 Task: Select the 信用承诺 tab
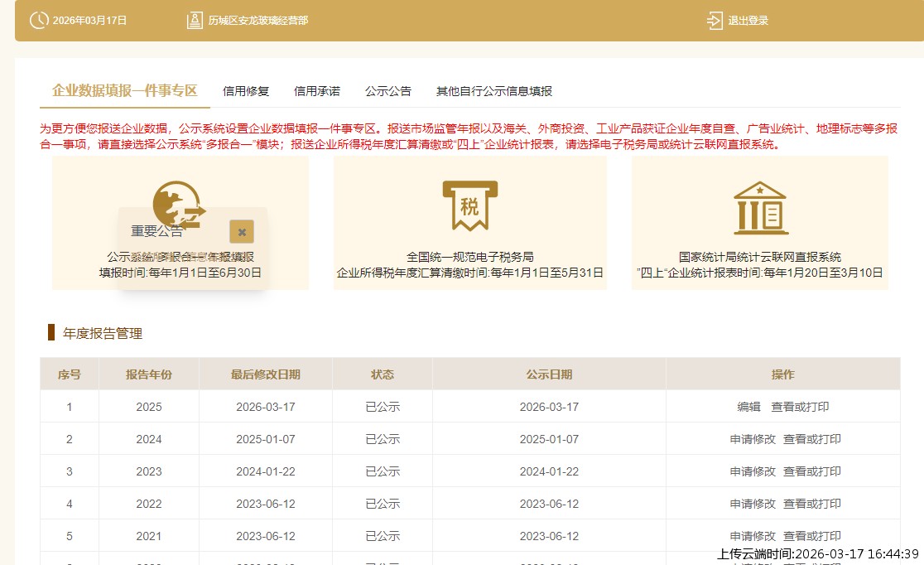tap(317, 91)
